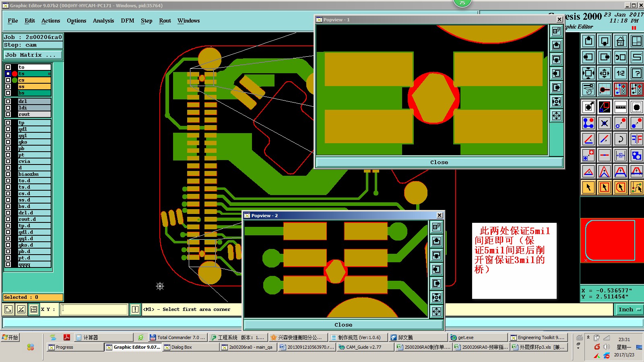This screenshot has width=644, height=362.
Task: Select the blue-red connected dots icon
Action: [588, 123]
